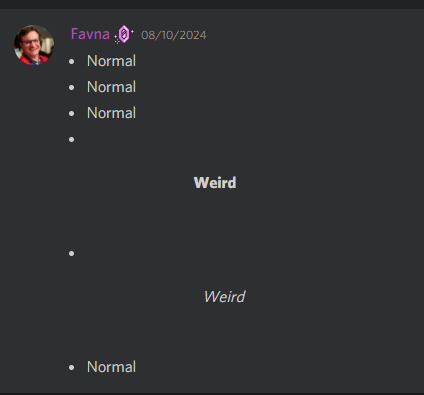424x395 pixels.
Task: Click the last Normal list item text
Action: (111, 367)
